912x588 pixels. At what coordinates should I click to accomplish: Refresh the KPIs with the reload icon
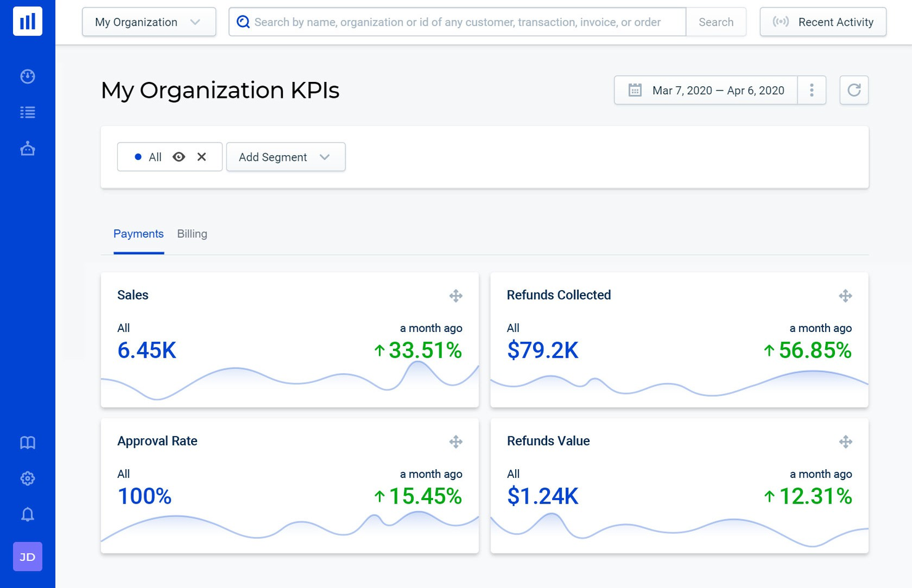pos(853,90)
